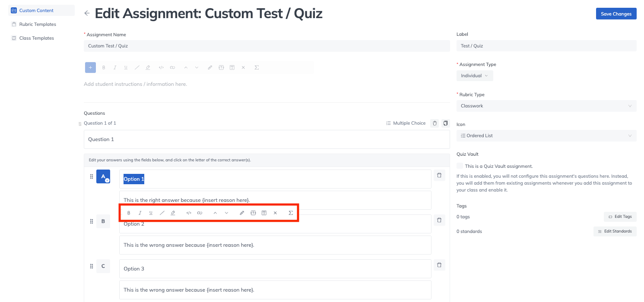This screenshot has width=644, height=302.
Task: Duplicate Question 1 with the copy icon
Action: [446, 123]
